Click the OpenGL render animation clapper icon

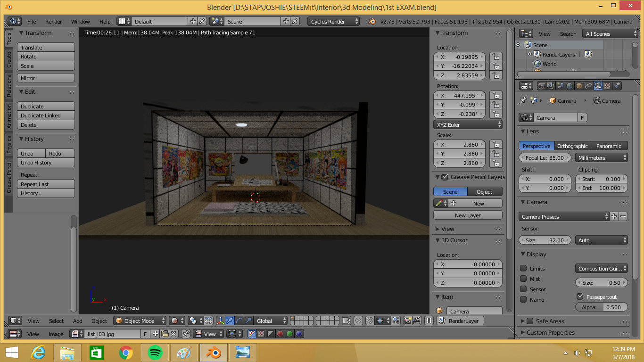tap(417, 321)
